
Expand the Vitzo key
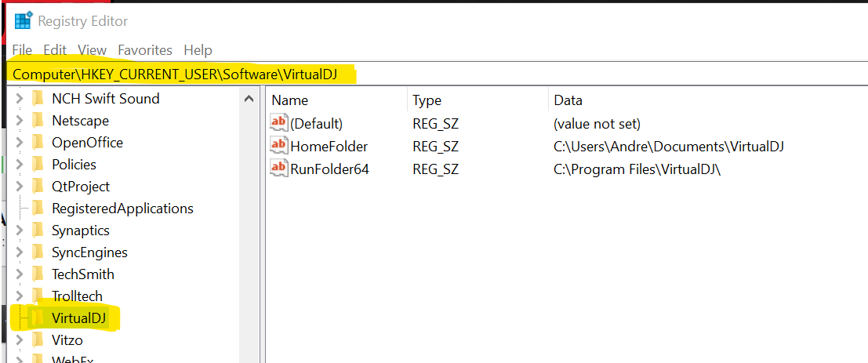point(20,339)
